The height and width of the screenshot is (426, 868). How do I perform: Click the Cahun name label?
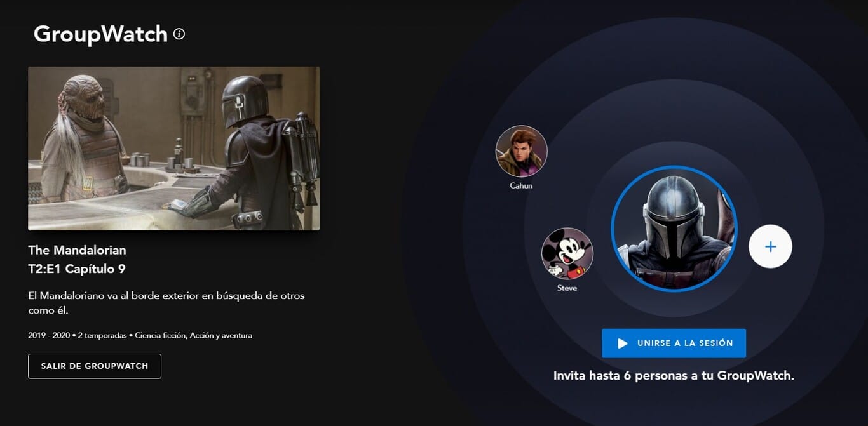tap(520, 186)
